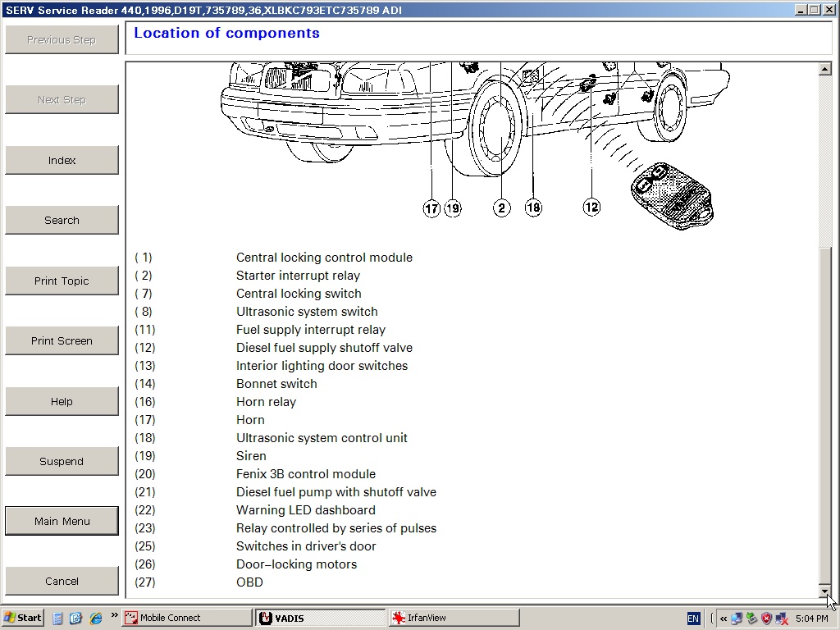
Task: Switch to VADIS taskbar window
Action: [x=321, y=618]
